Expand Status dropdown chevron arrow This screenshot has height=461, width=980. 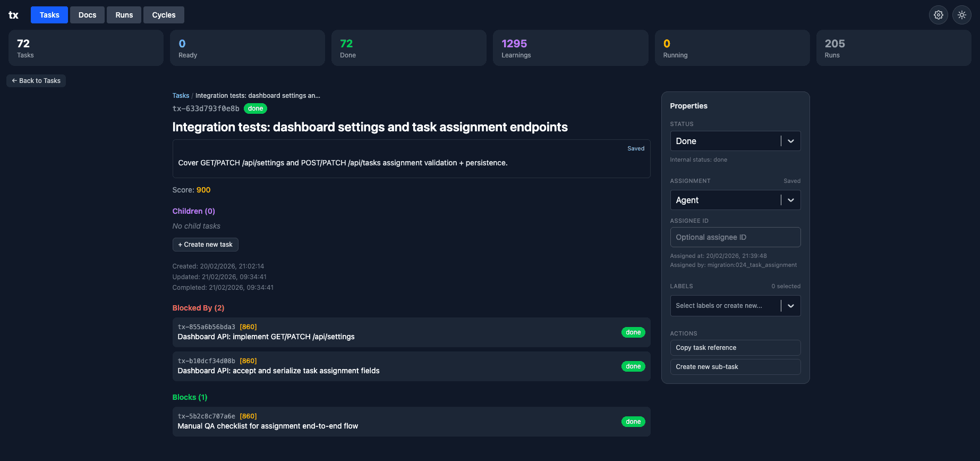coord(791,141)
